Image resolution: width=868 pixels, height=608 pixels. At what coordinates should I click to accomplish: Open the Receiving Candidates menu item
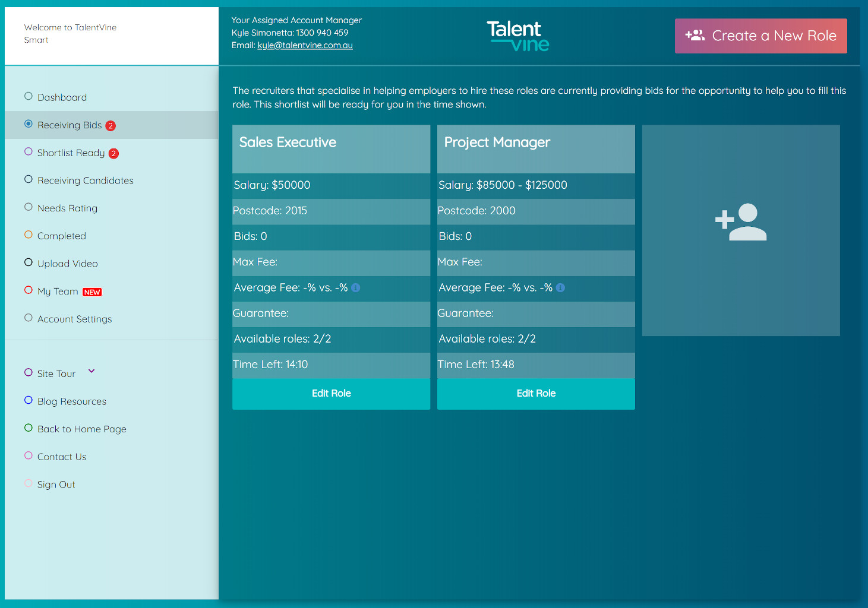coord(85,180)
